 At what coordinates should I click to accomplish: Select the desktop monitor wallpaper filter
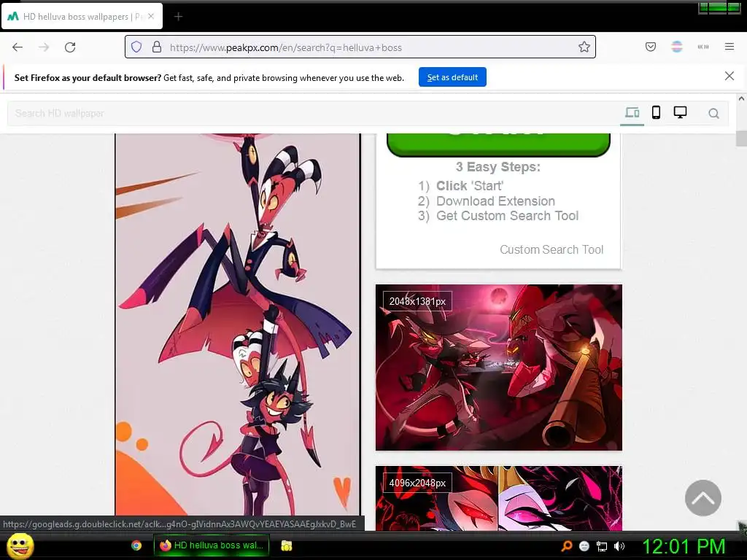click(680, 112)
